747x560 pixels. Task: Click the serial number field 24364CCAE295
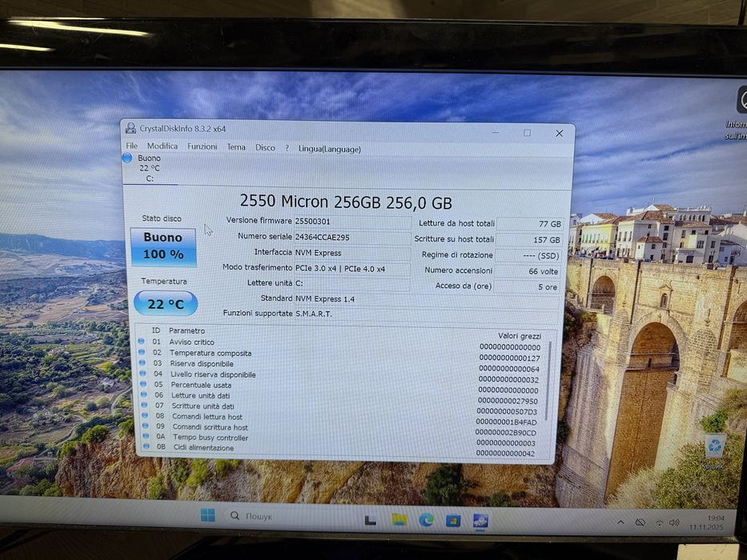point(352,237)
